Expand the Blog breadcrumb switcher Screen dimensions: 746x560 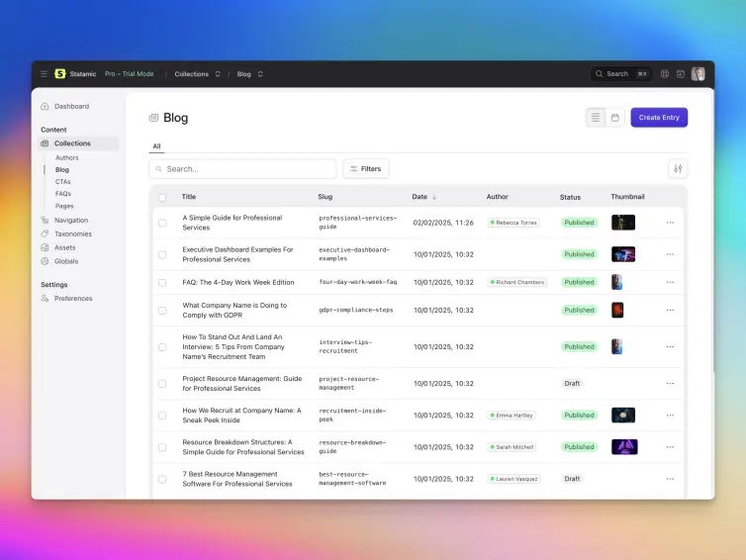click(x=260, y=74)
